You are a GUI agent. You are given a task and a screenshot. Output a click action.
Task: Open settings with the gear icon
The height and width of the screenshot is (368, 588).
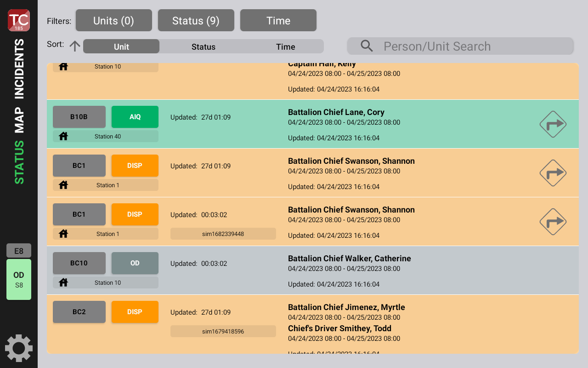pos(19,348)
